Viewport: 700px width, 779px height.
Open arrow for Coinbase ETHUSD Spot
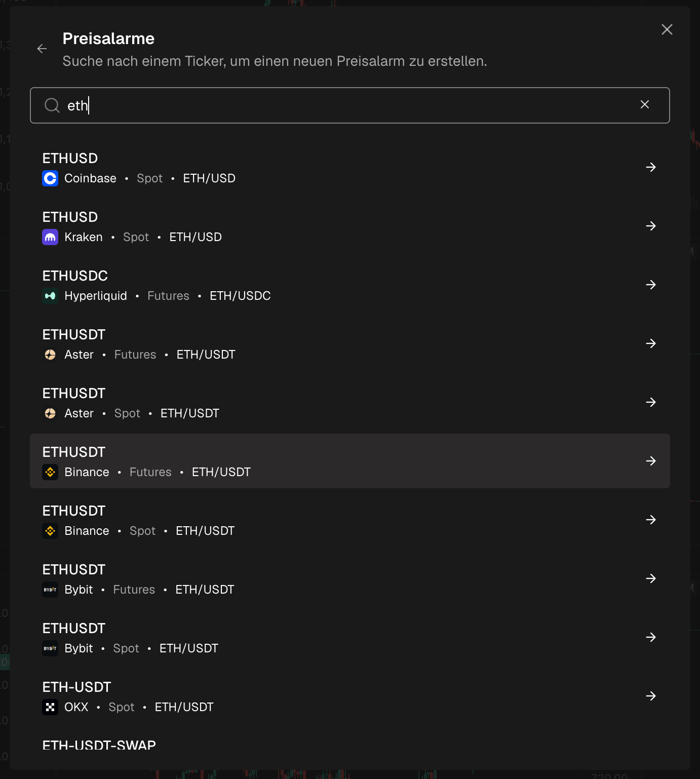point(651,167)
